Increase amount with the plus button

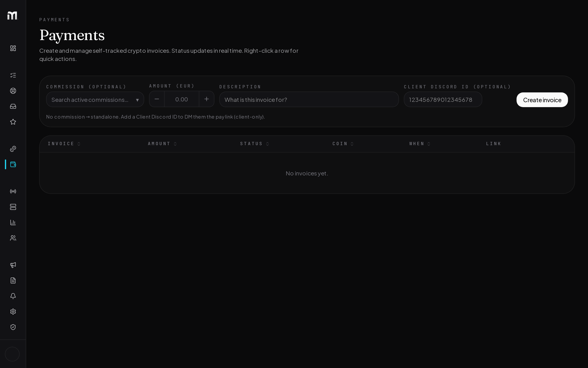[207, 99]
